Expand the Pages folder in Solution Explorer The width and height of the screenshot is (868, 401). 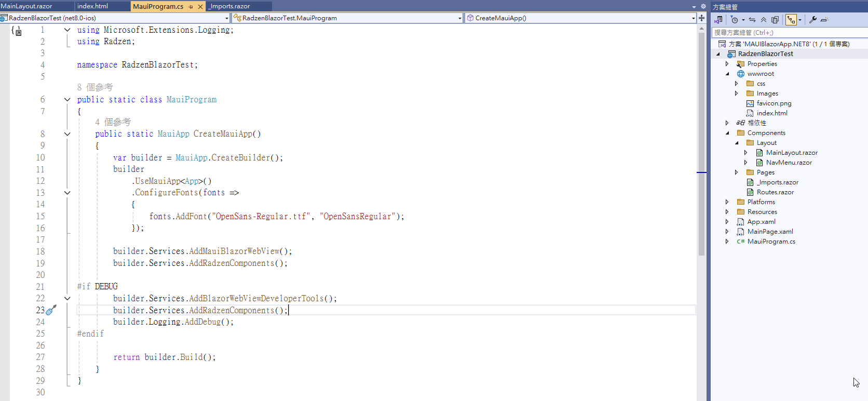[x=736, y=172]
